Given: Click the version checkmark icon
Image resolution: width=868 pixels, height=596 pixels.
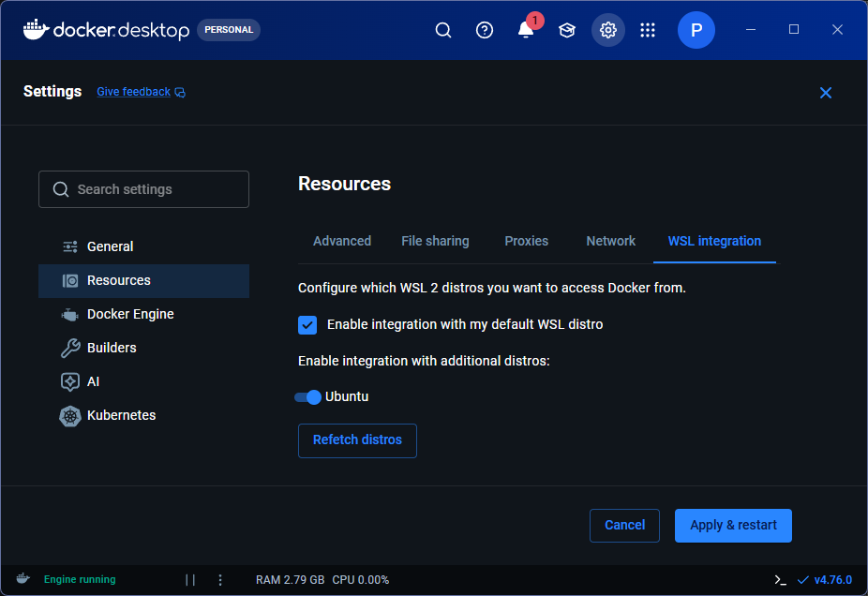Looking at the screenshot, I should pos(802,580).
